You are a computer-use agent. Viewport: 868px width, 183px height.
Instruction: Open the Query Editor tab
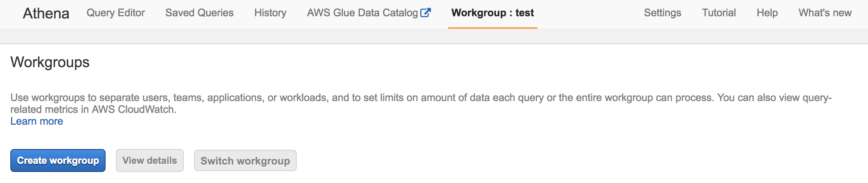pyautogui.click(x=116, y=13)
